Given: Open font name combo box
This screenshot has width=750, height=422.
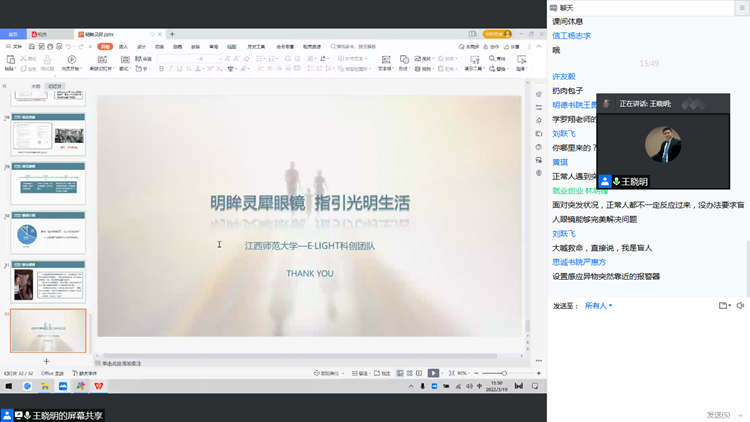Looking at the screenshot, I should (x=176, y=58).
